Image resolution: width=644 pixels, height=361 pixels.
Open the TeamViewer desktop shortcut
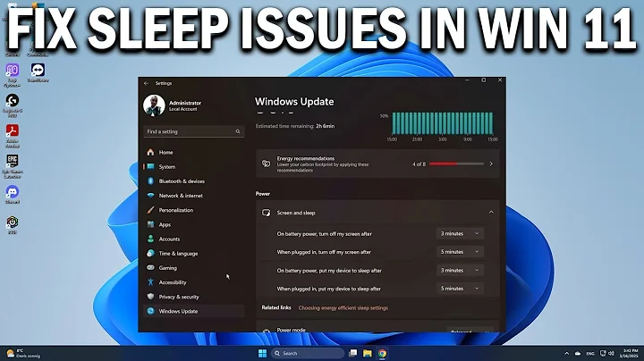[38, 73]
